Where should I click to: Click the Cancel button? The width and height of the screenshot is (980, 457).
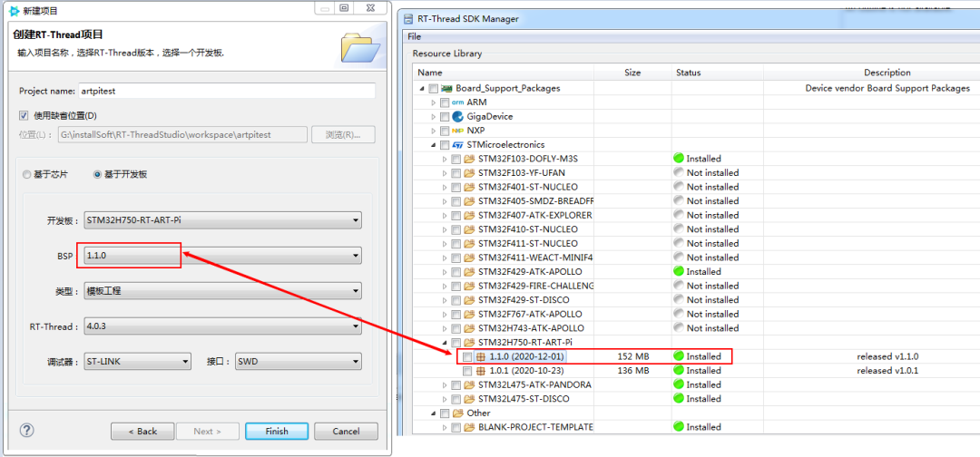[x=347, y=432]
